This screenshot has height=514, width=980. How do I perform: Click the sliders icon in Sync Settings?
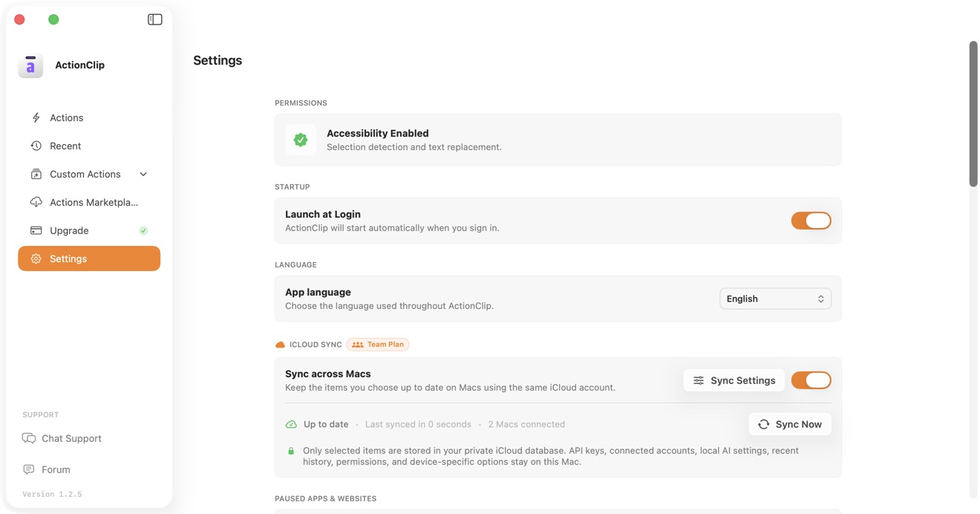(699, 380)
